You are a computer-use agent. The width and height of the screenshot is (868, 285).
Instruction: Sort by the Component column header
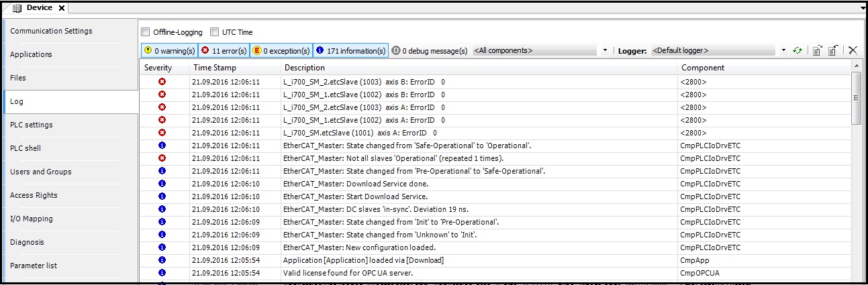tap(764, 68)
